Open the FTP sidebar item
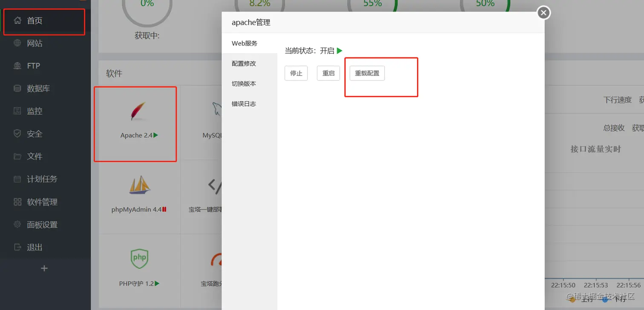This screenshot has width=644, height=310. [45, 65]
